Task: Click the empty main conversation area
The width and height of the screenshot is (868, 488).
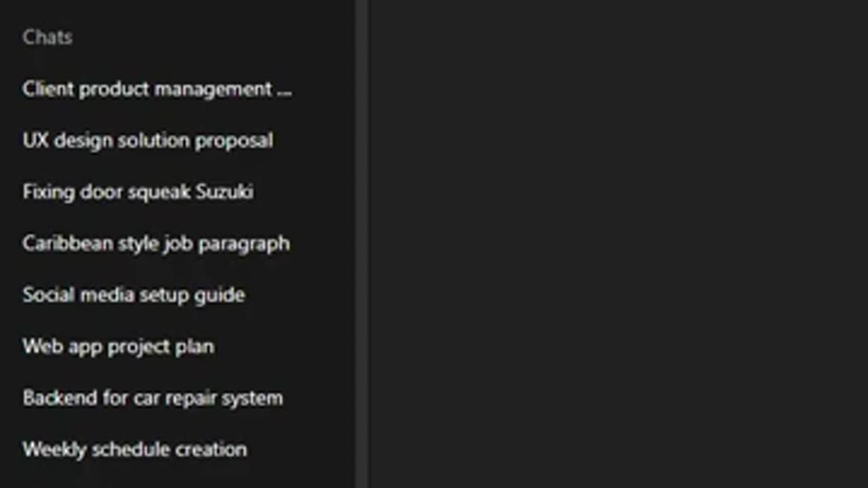Action: (x=617, y=244)
